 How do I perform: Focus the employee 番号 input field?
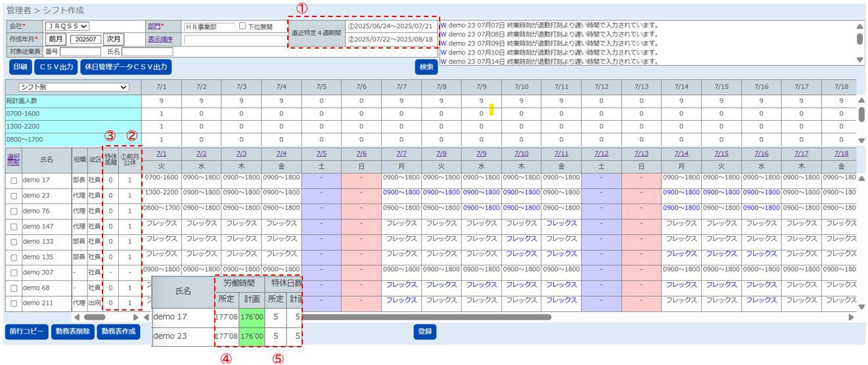(76, 51)
